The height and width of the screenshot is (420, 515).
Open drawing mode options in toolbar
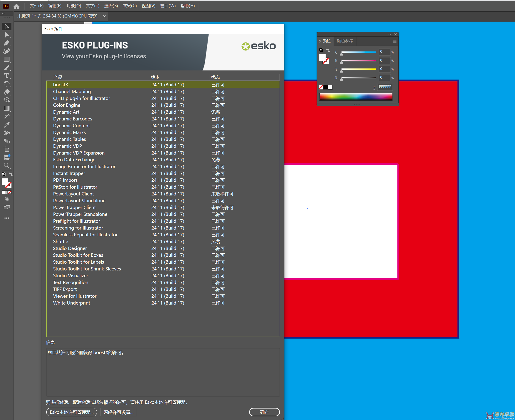coord(7,199)
